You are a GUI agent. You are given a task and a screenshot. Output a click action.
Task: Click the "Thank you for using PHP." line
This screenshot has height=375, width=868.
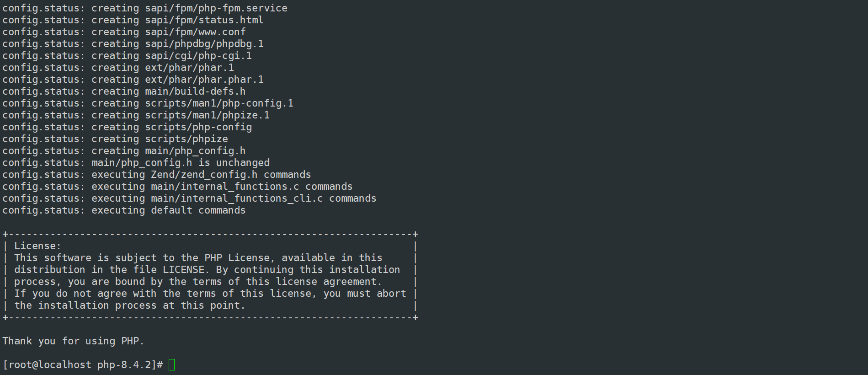point(73,341)
